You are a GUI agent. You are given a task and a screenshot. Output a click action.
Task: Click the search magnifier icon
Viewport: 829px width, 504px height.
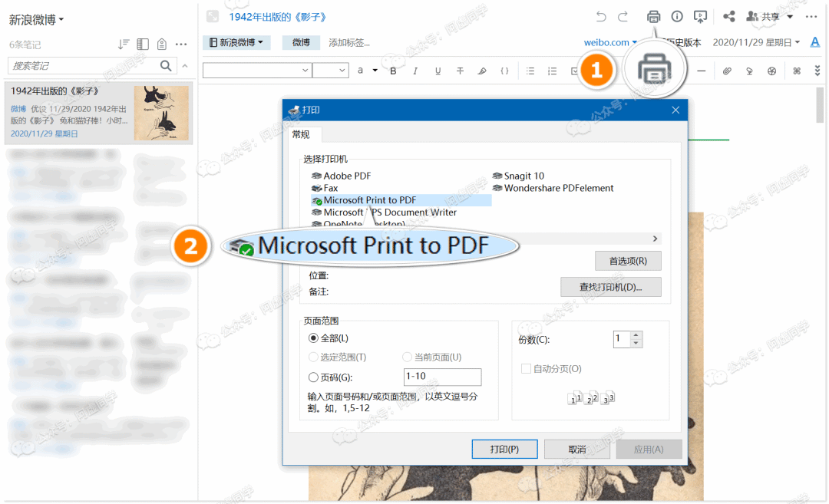point(166,65)
